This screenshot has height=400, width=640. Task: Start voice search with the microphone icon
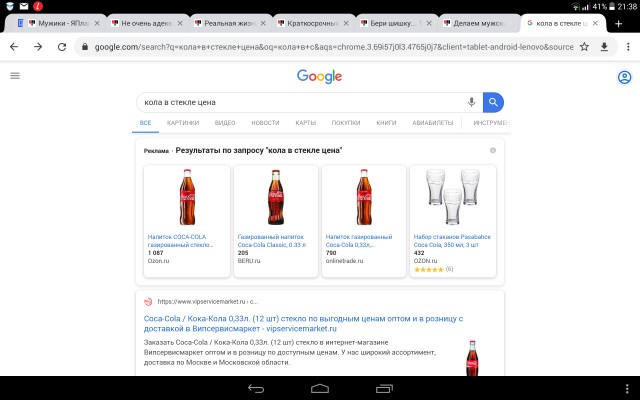point(471,102)
